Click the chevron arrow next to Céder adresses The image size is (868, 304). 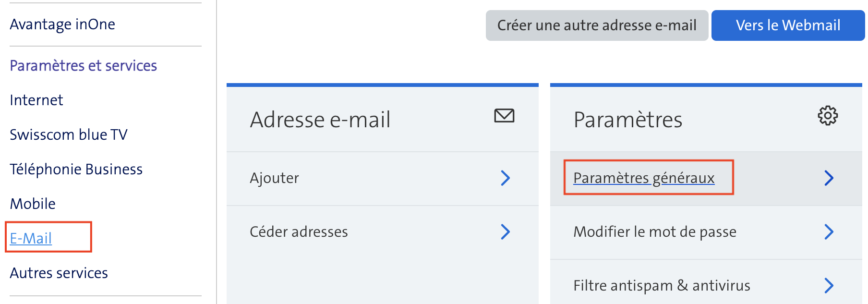coord(505,232)
